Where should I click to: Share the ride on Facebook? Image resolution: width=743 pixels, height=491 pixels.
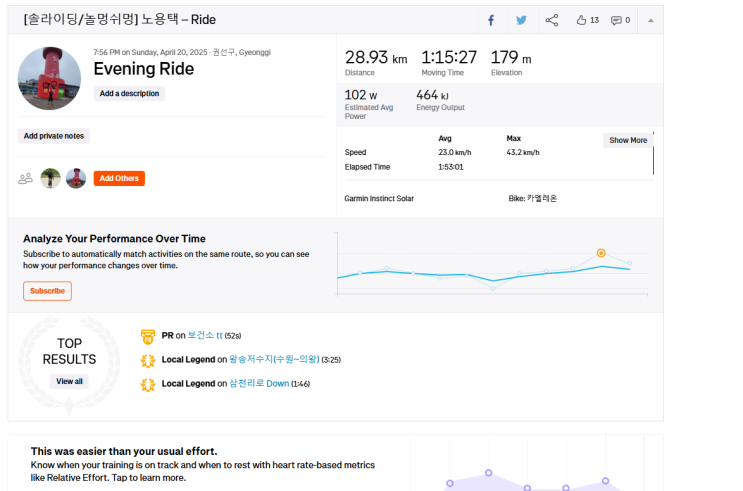pyautogui.click(x=491, y=20)
